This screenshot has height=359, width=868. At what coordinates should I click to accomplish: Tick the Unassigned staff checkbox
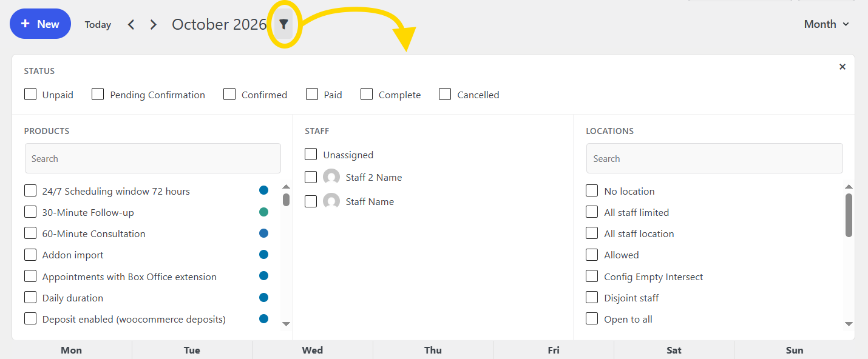pyautogui.click(x=311, y=154)
